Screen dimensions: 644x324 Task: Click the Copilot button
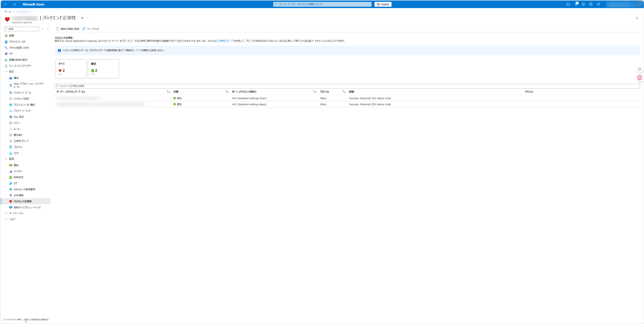[x=383, y=4]
